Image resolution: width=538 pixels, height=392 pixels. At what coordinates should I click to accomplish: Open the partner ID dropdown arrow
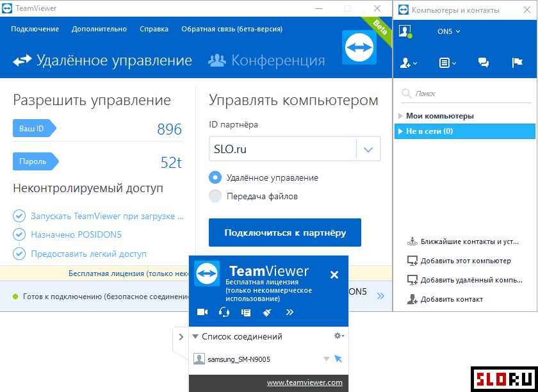click(x=368, y=149)
